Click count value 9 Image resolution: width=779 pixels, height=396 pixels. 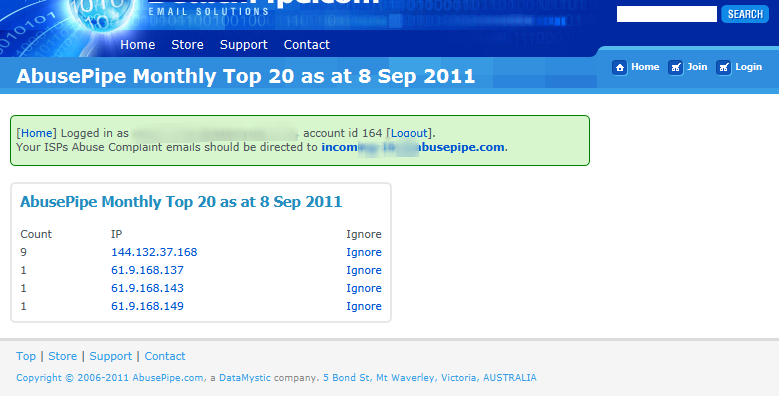click(x=23, y=252)
